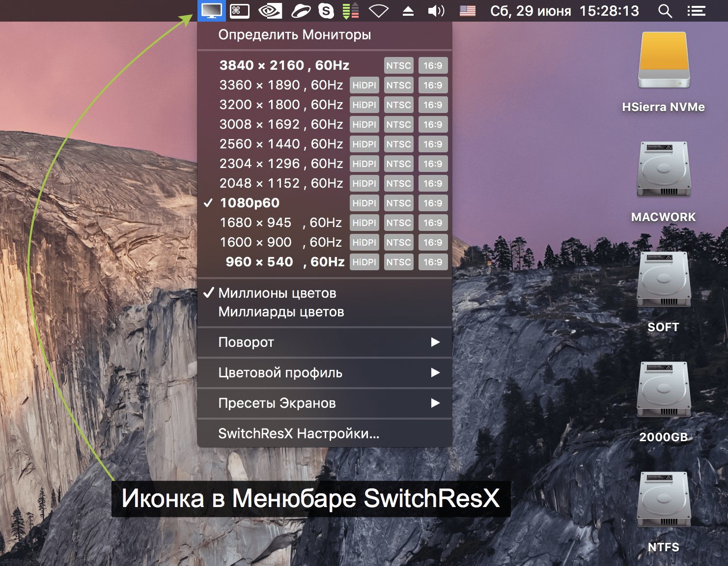Click HiDPI badge on 2048 × 1152 row
Viewport: 728px width, 566px height.
pos(364,183)
